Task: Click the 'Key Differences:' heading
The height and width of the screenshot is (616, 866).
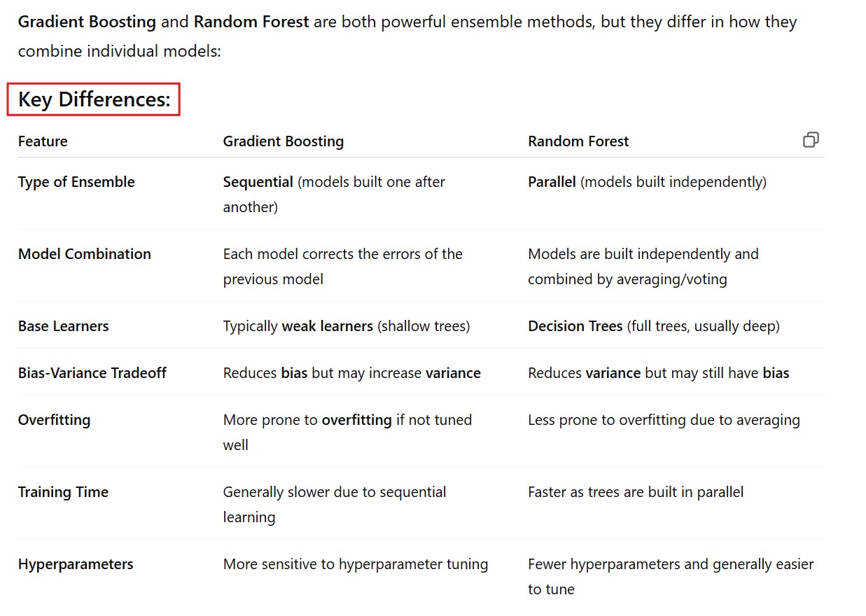Action: (94, 99)
